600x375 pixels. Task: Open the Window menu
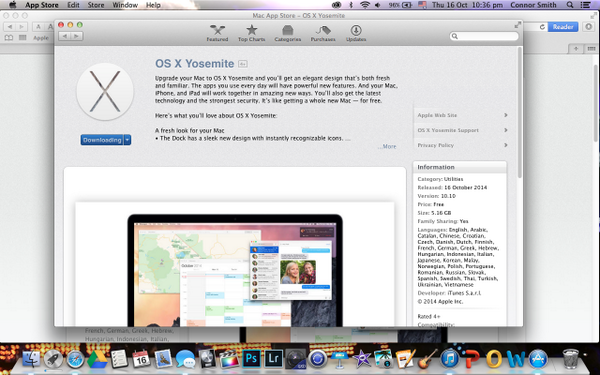125,5
